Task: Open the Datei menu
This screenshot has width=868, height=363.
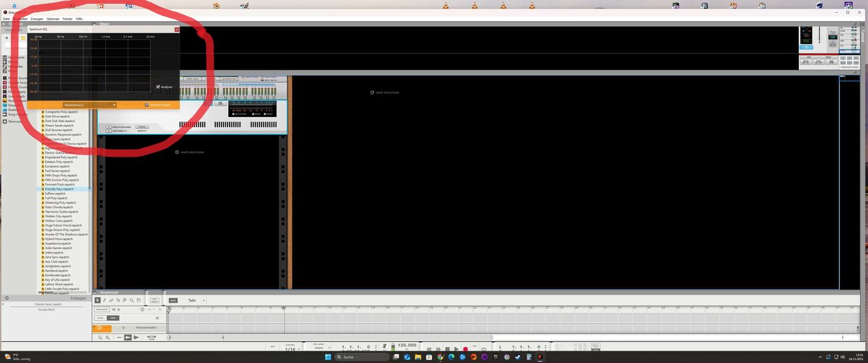Action: (6, 19)
